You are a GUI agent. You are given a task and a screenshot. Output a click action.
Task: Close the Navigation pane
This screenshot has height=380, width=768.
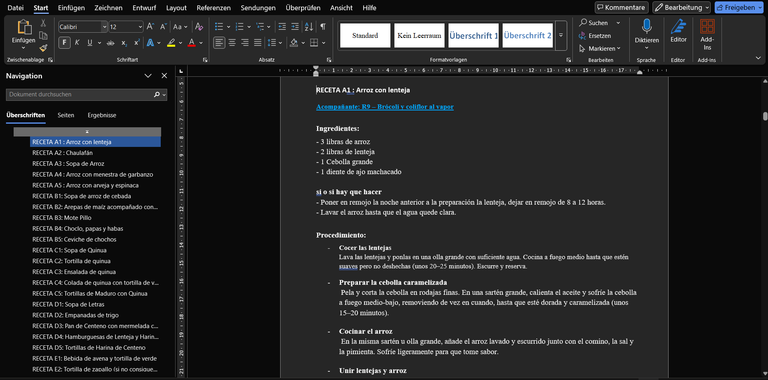(164, 76)
